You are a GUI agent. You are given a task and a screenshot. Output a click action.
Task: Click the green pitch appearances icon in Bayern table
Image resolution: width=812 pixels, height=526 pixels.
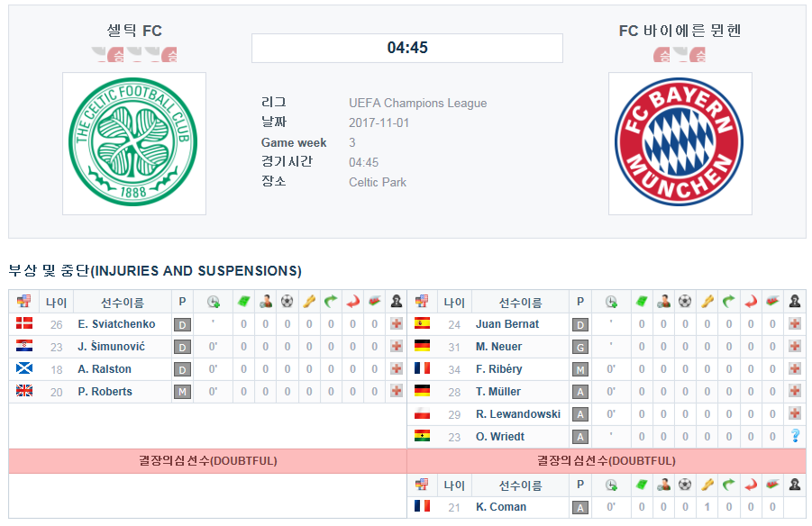point(642,302)
